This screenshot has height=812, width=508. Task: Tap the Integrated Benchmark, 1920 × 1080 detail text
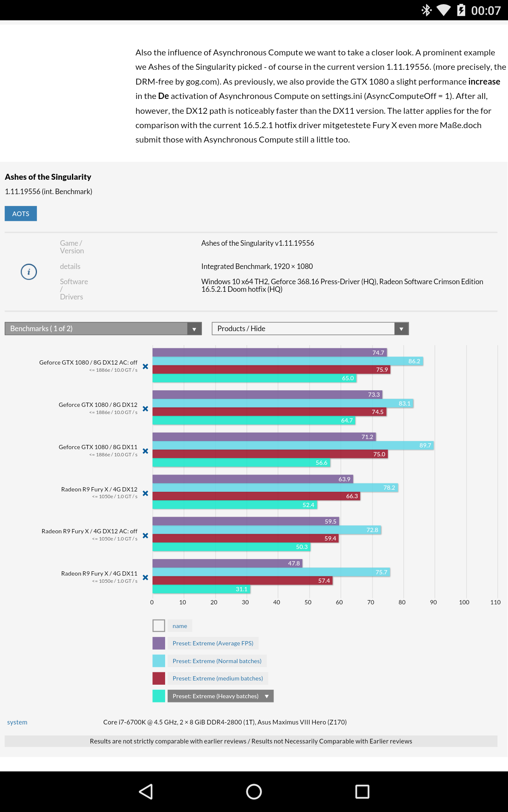(x=257, y=266)
